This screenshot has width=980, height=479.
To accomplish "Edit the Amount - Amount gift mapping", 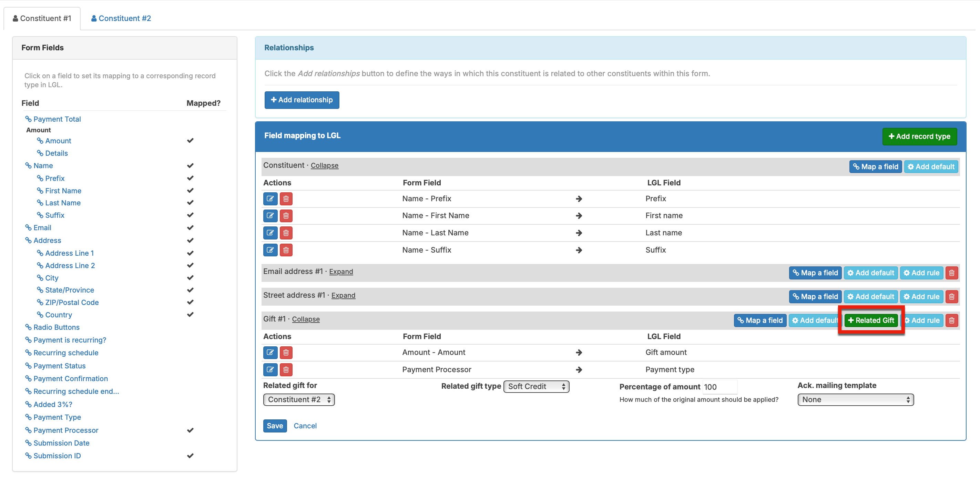I will 270,352.
